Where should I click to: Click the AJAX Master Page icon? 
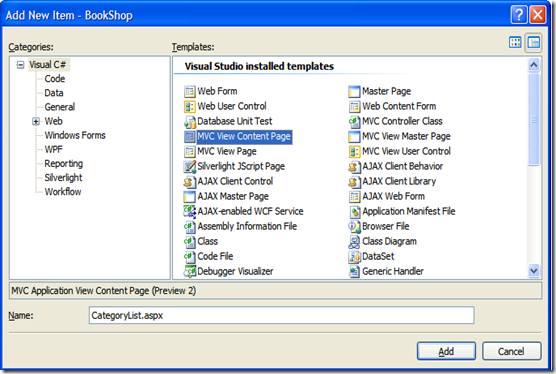(189, 196)
